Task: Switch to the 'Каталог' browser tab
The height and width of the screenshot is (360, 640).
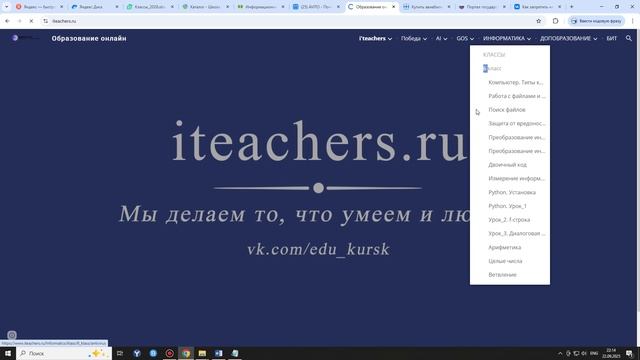Action: (x=206, y=7)
